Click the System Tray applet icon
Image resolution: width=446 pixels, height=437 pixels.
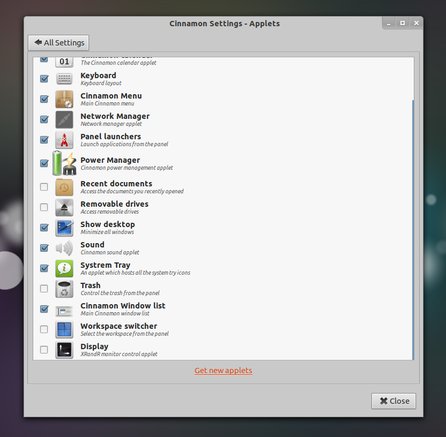[x=64, y=269]
